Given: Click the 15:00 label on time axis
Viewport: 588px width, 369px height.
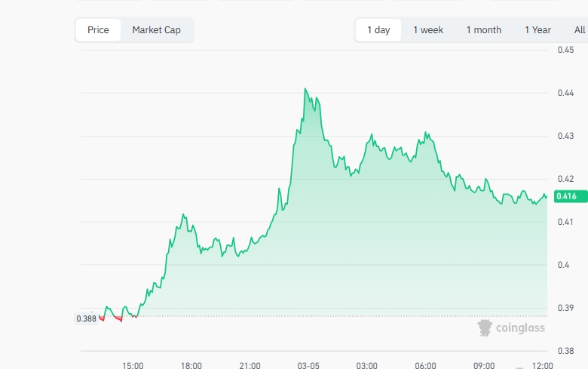Looking at the screenshot, I should tap(133, 365).
